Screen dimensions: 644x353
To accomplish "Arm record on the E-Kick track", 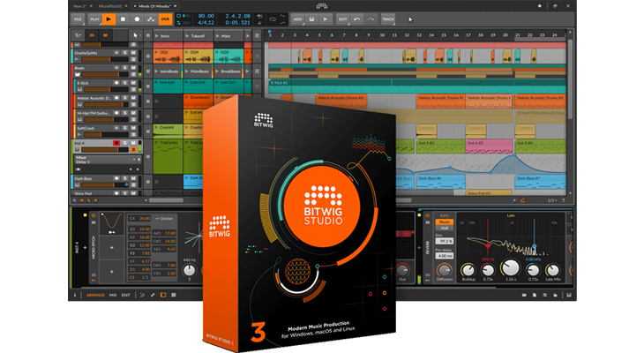I will pyautogui.click(x=116, y=83).
